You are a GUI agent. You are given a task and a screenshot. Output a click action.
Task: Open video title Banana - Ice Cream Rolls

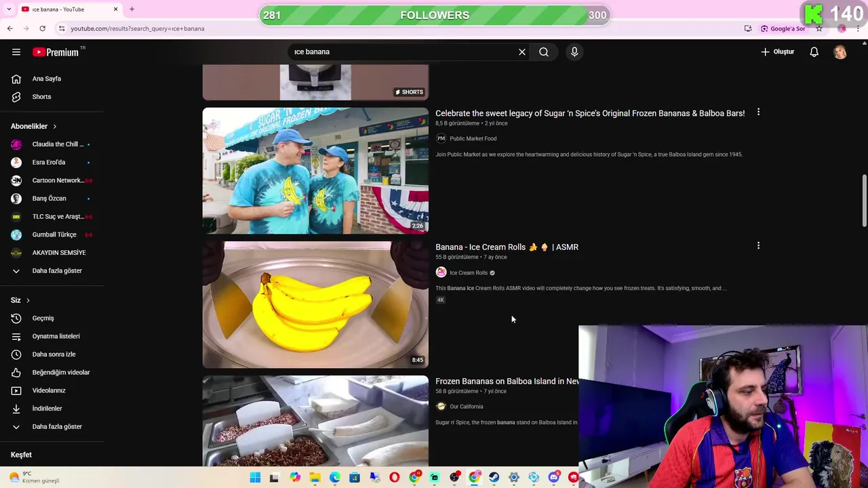pos(507,247)
